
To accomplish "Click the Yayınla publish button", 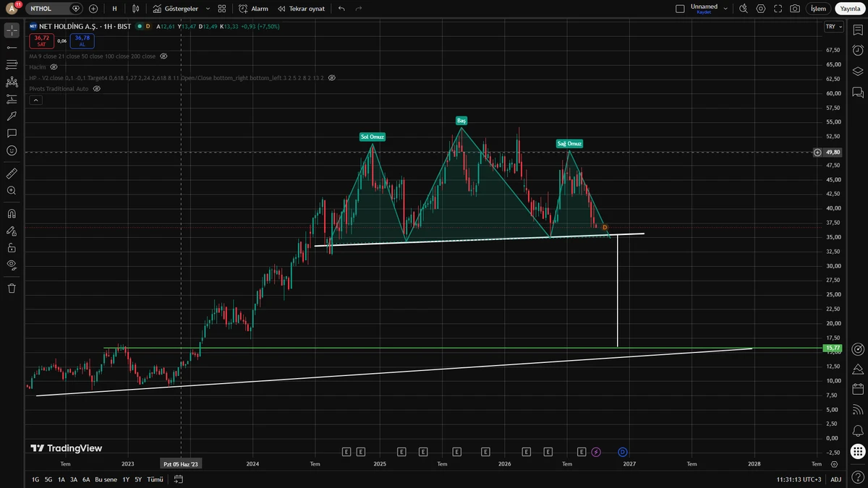I will 850,9.
